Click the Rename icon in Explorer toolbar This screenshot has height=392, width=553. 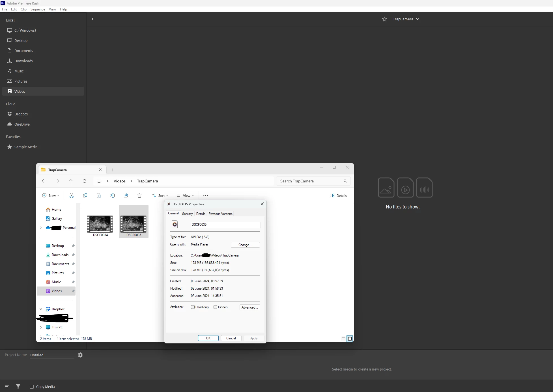tap(112, 196)
